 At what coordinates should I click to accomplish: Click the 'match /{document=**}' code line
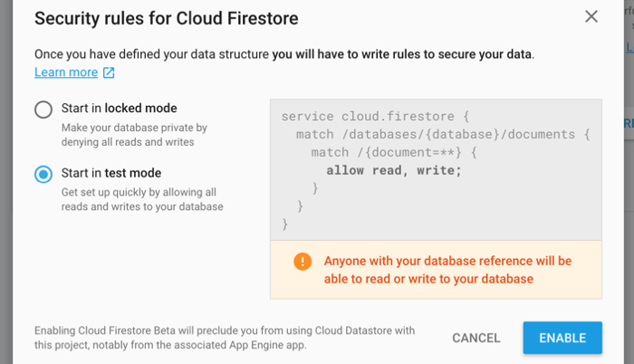394,152
